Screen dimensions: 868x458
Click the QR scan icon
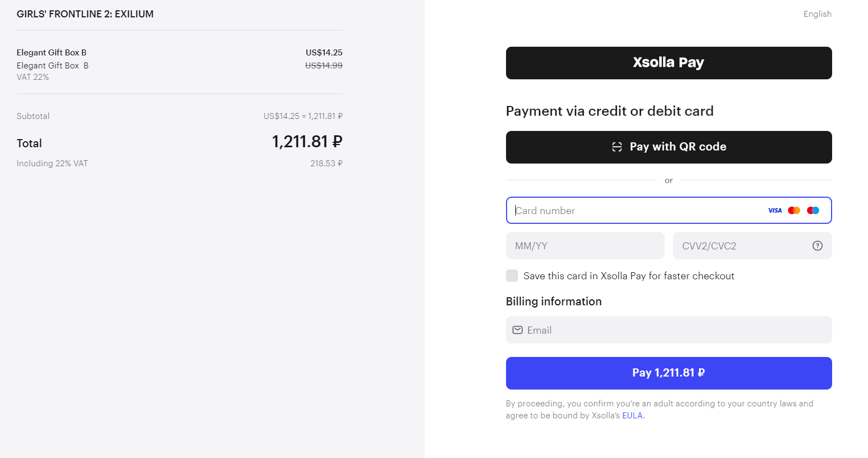click(x=617, y=147)
